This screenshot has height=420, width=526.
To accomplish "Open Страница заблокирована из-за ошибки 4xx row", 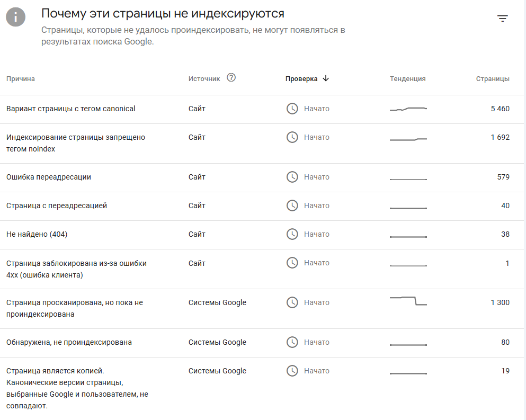I will point(76,269).
